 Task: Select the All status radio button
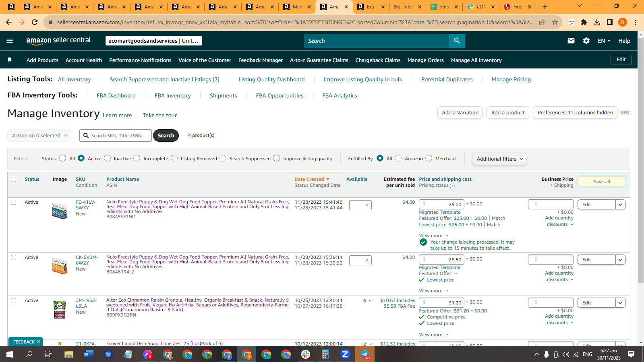(x=62, y=158)
